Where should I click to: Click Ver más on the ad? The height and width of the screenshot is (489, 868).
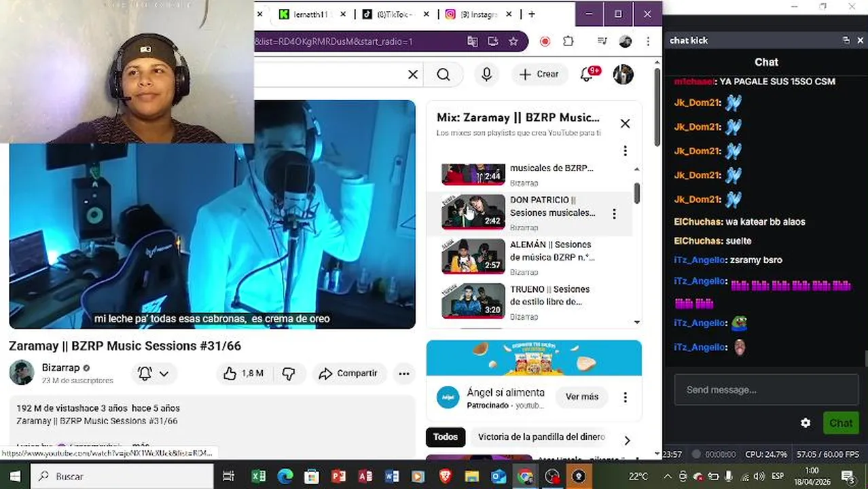[582, 397]
